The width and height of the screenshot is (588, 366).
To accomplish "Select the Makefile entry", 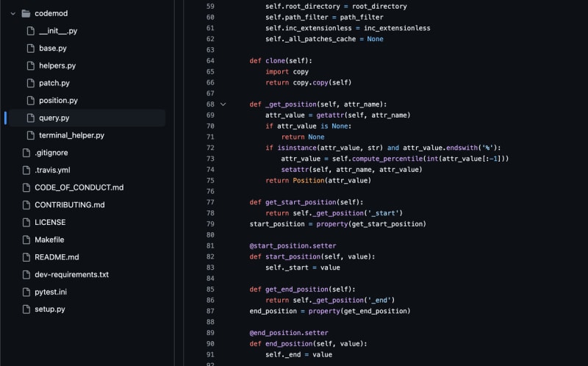I will pyautogui.click(x=49, y=240).
